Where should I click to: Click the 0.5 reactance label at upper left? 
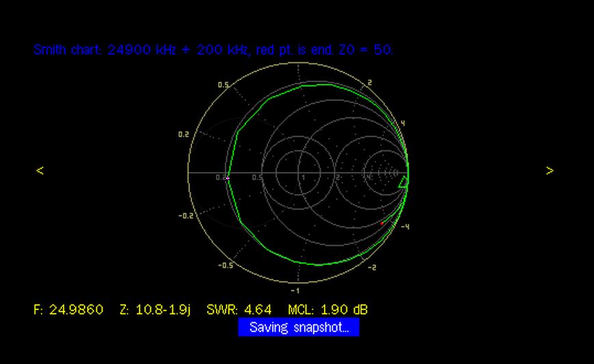[x=224, y=85]
